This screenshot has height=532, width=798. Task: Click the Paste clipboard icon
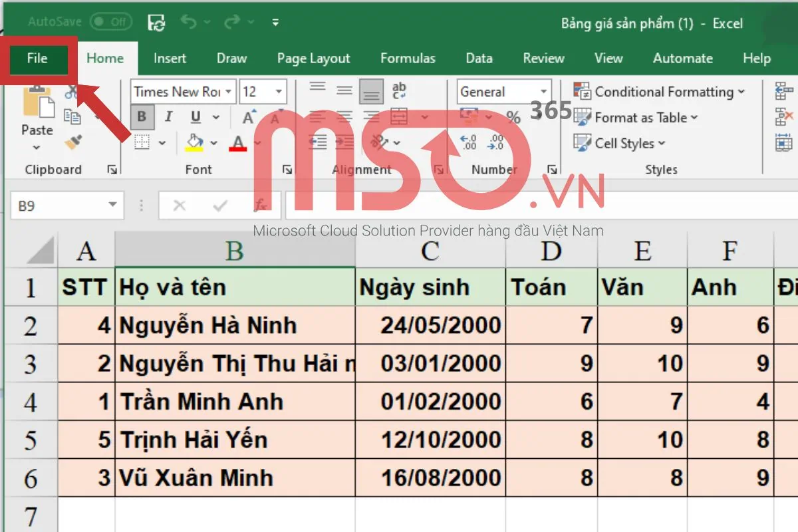(37, 104)
